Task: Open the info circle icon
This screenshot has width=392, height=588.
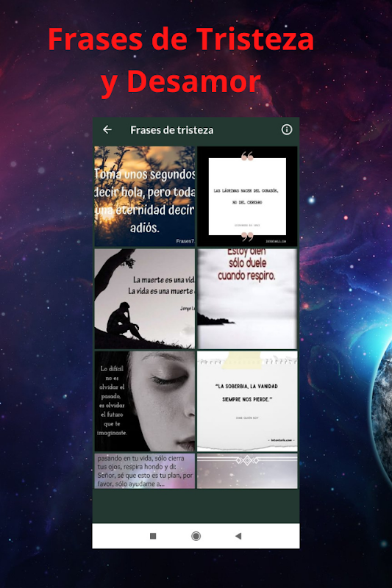Action: pos(287,130)
